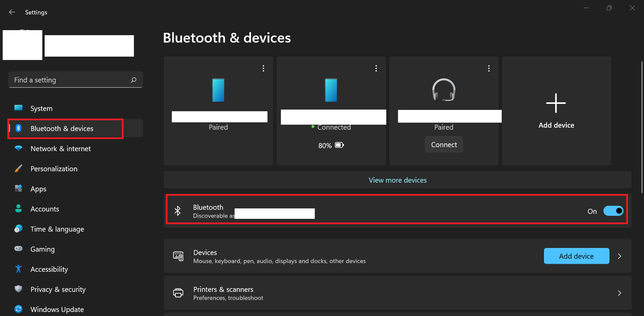Image resolution: width=644 pixels, height=316 pixels.
Task: Click the Find a setting search box
Action: (x=70, y=80)
